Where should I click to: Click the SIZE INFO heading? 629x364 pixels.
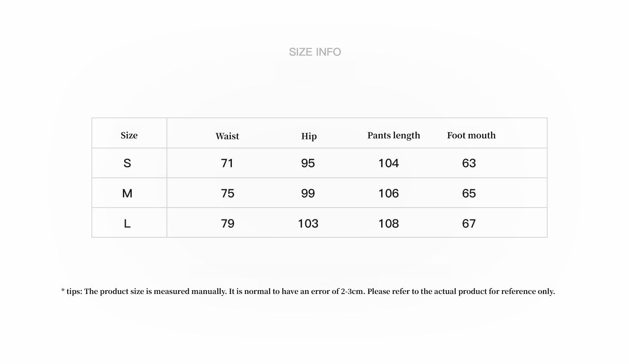315,52
